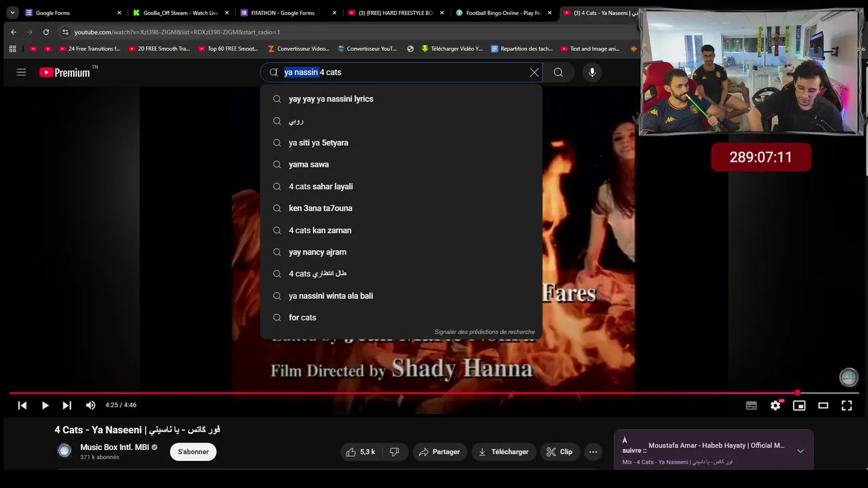Open bookmark 'Top 60 FREE Smoot...'
Image resolution: width=868 pixels, height=488 pixels.
coord(228,49)
